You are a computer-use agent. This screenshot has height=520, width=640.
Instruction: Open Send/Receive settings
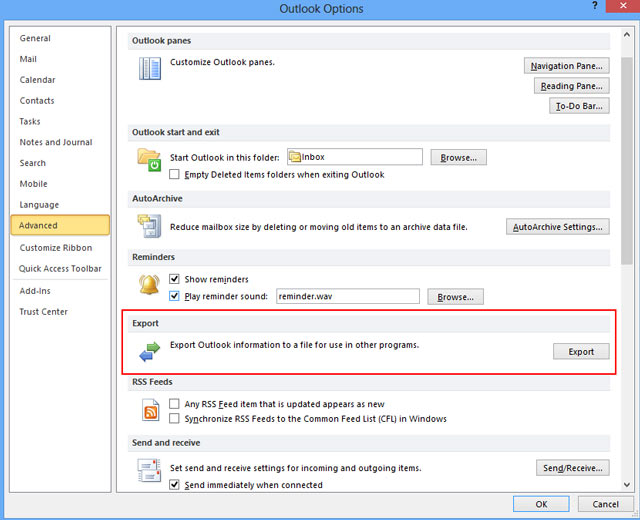[x=573, y=468]
